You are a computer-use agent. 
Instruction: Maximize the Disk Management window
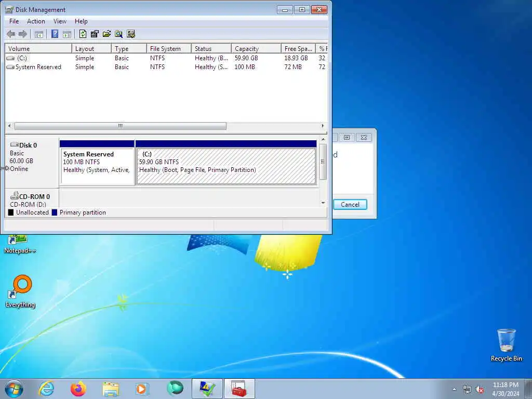tap(302, 10)
